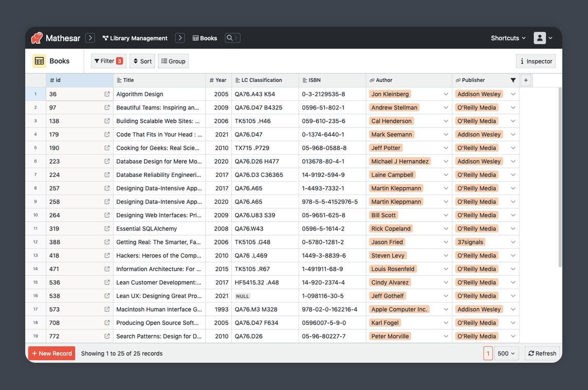Image resolution: width=588 pixels, height=390 pixels.
Task: Go to Books breadcrumb item
Action: pos(205,38)
